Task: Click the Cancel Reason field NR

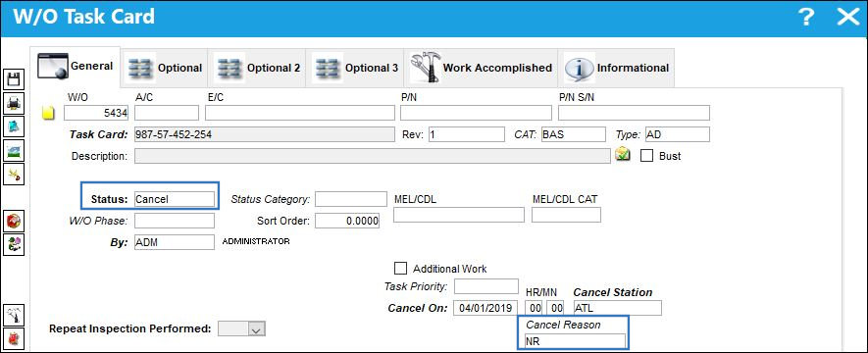Action: coord(575,341)
